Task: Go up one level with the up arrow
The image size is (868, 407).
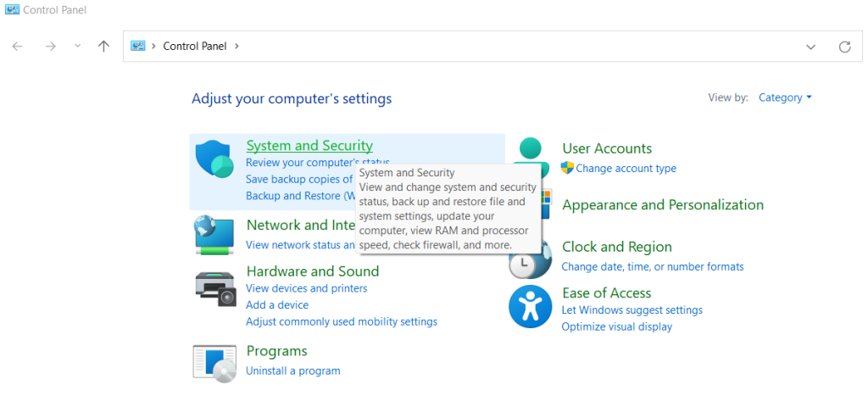Action: [103, 46]
